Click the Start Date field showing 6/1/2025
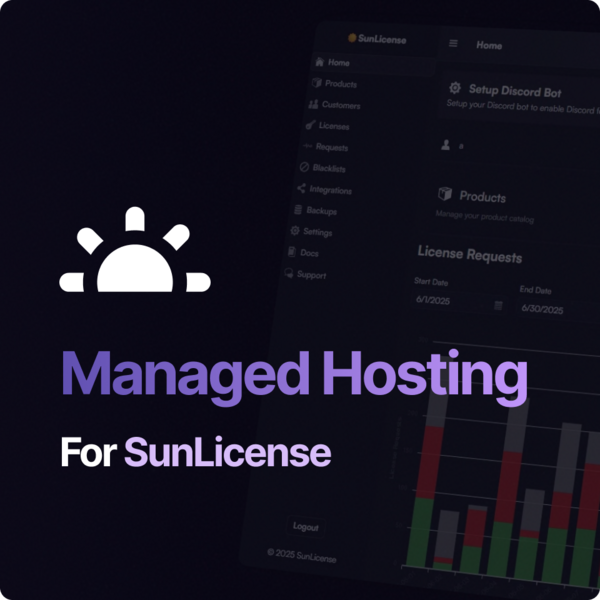 (459, 302)
